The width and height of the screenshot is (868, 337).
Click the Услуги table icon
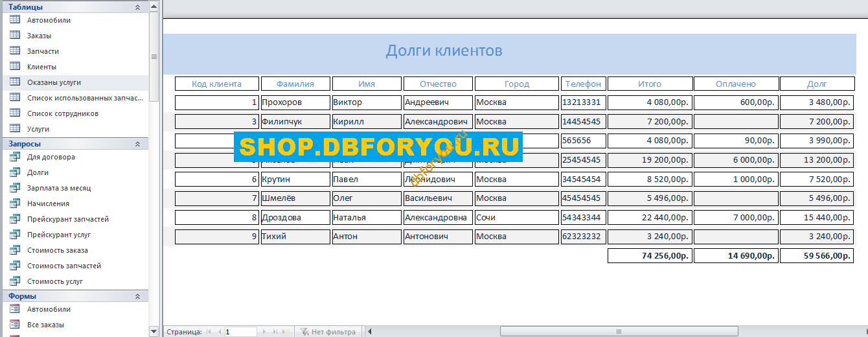point(15,129)
